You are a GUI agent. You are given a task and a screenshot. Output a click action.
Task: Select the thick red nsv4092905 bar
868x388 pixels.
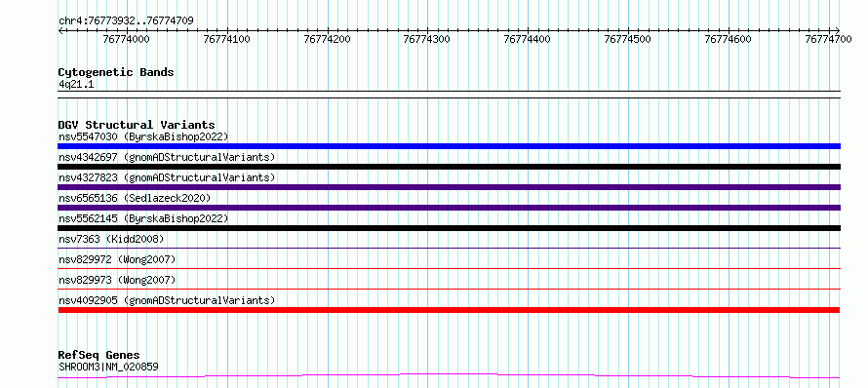(449, 310)
